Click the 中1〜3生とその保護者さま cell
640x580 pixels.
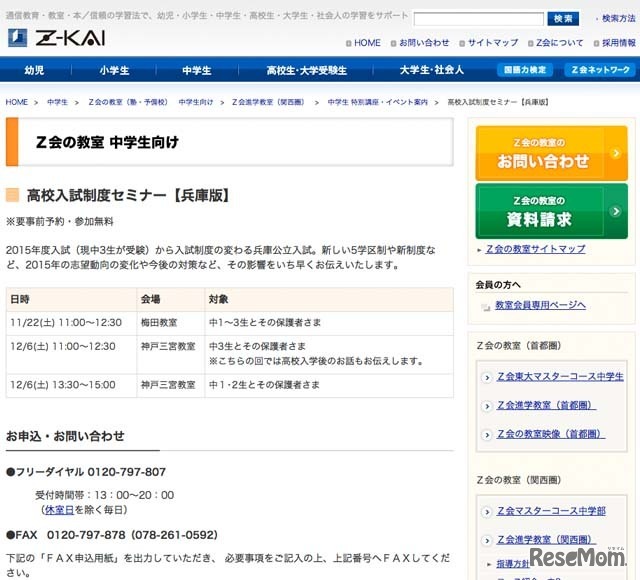click(x=329, y=323)
